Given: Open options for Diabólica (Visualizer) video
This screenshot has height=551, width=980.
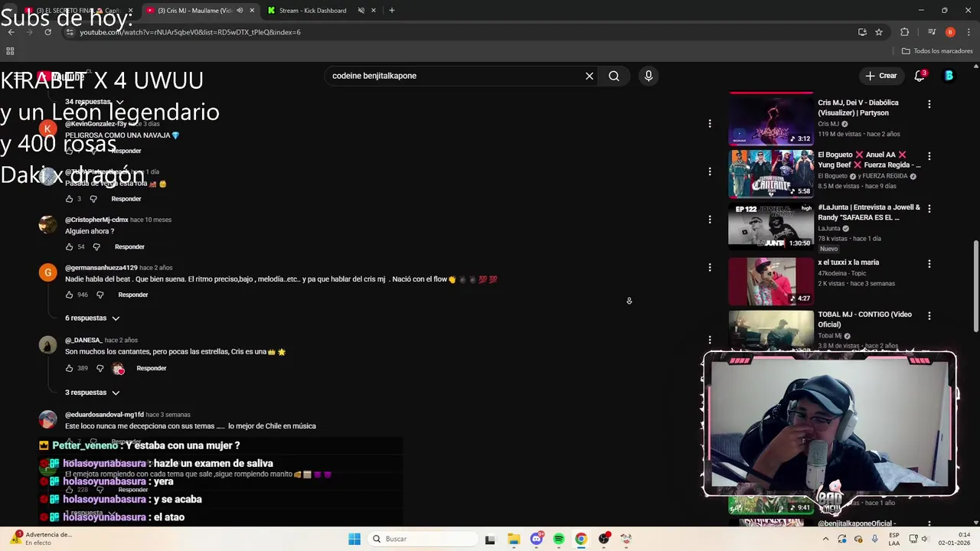Looking at the screenshot, I should pos(929,104).
